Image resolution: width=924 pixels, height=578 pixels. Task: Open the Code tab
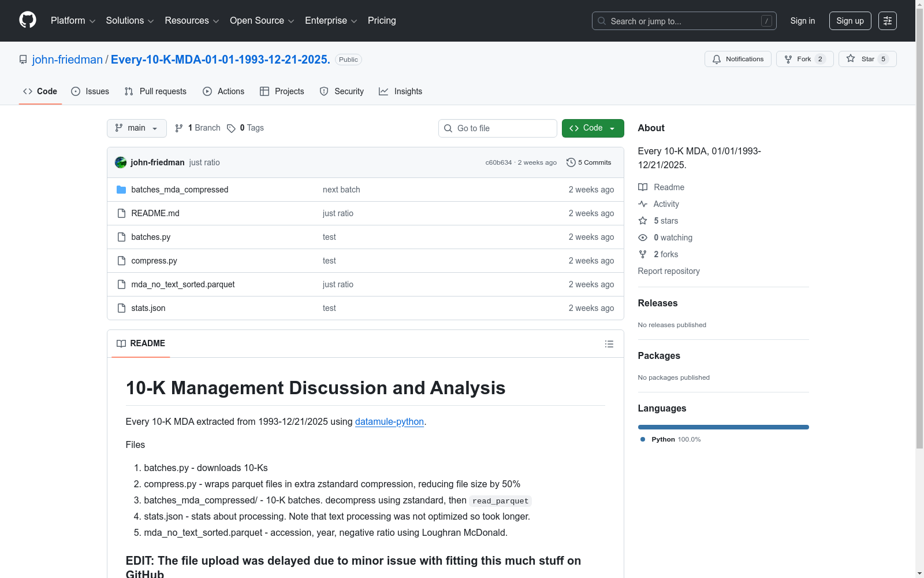point(40,91)
